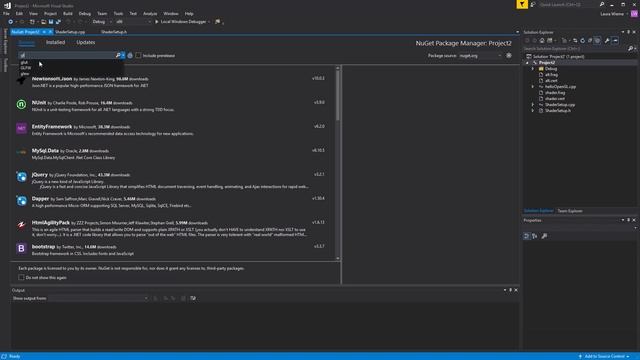Image resolution: width=640 pixels, height=360 pixels.
Task: Click the Laura Wieme account name
Action: coord(612,14)
